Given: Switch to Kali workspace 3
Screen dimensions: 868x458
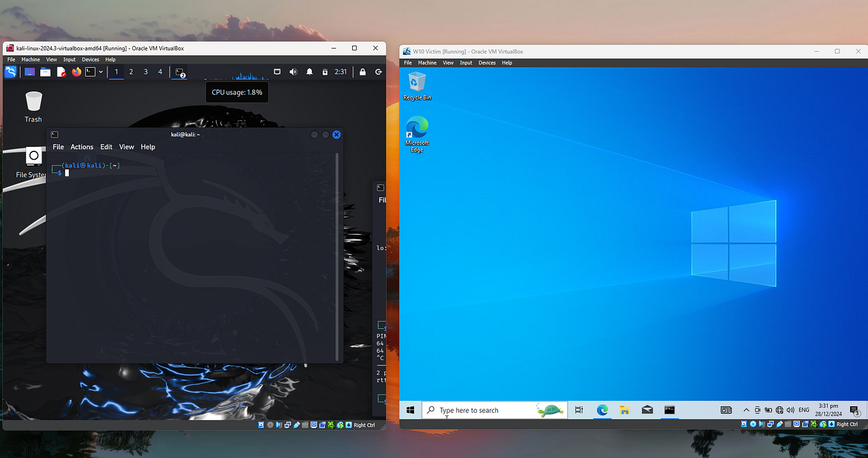Looking at the screenshot, I should point(146,72).
